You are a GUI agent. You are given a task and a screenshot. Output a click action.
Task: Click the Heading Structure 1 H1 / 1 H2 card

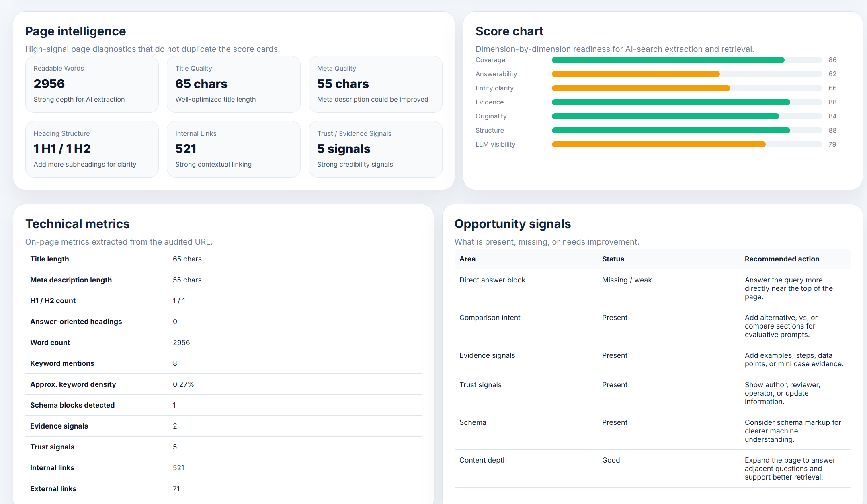tap(92, 149)
